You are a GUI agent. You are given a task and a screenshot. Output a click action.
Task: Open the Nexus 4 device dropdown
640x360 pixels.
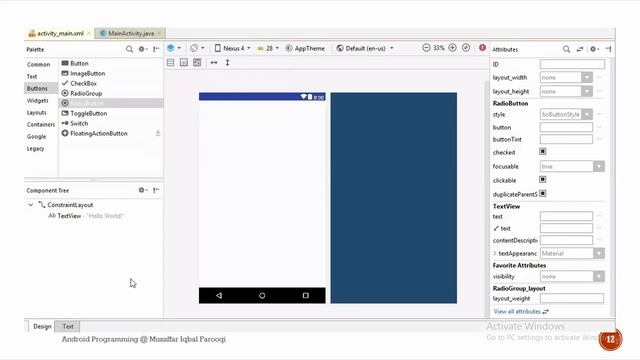(233, 48)
